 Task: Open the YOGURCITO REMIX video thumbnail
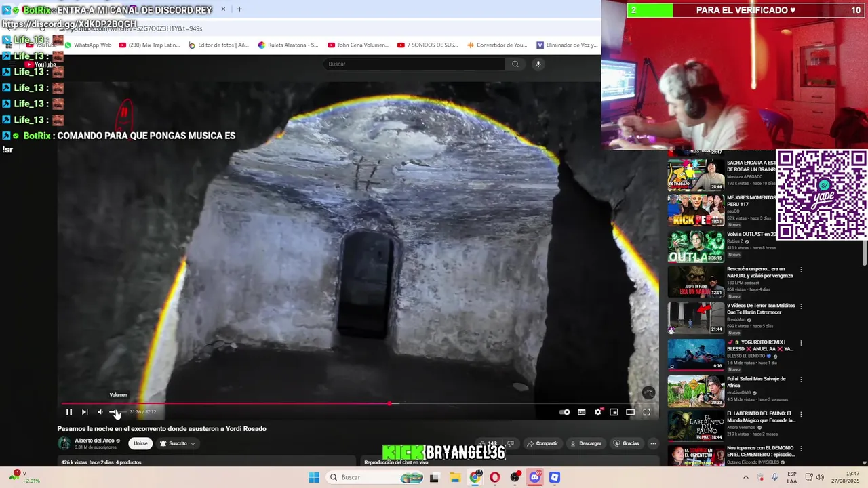click(x=696, y=355)
